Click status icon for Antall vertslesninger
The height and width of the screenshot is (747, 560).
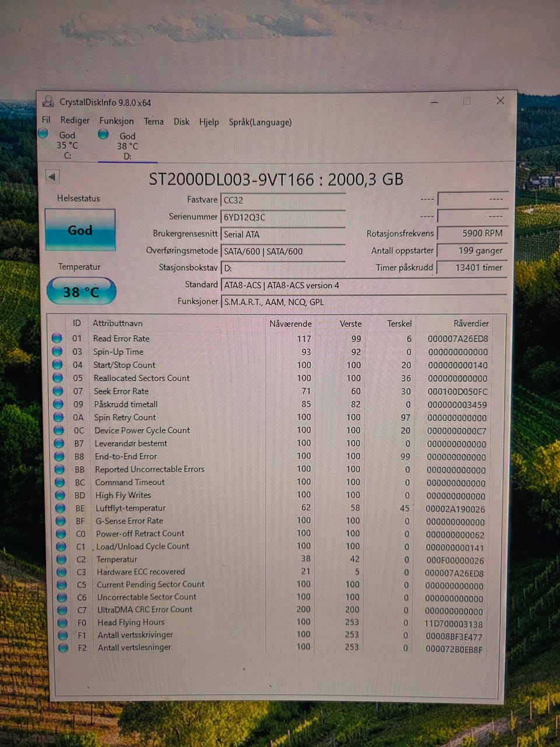coord(64,648)
